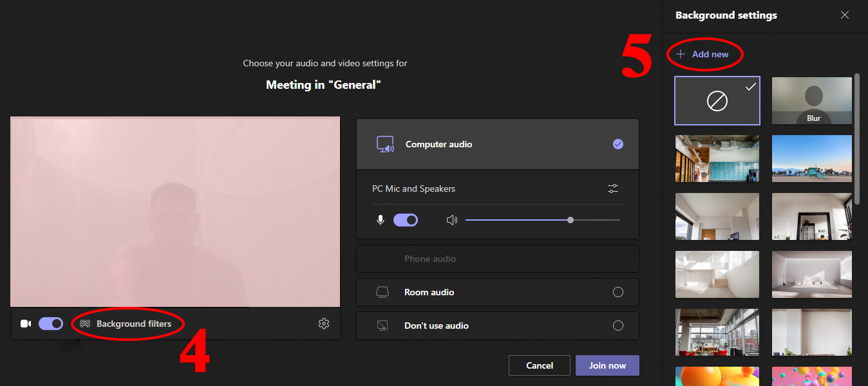Click the background list scrollbar
This screenshot has width=868, height=386.
point(857,138)
